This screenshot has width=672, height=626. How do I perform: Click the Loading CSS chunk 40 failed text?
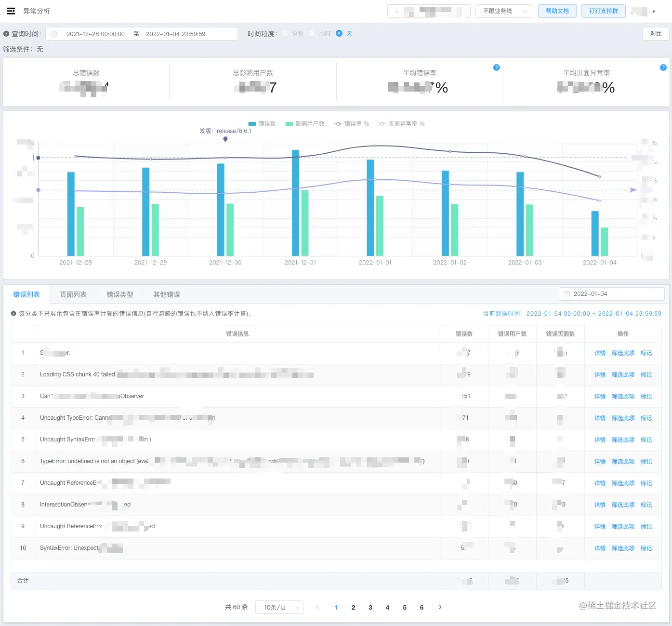78,374
